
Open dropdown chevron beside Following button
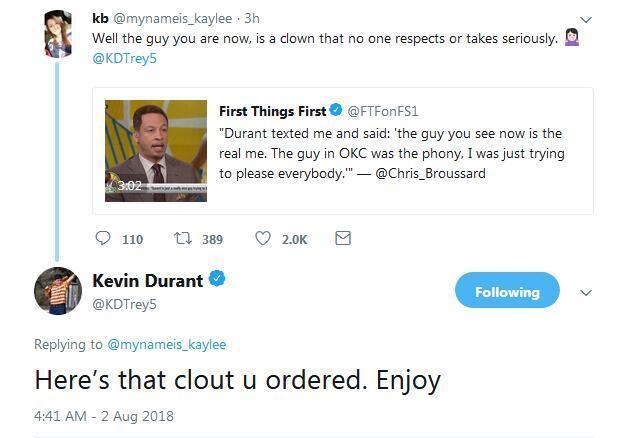[586, 293]
